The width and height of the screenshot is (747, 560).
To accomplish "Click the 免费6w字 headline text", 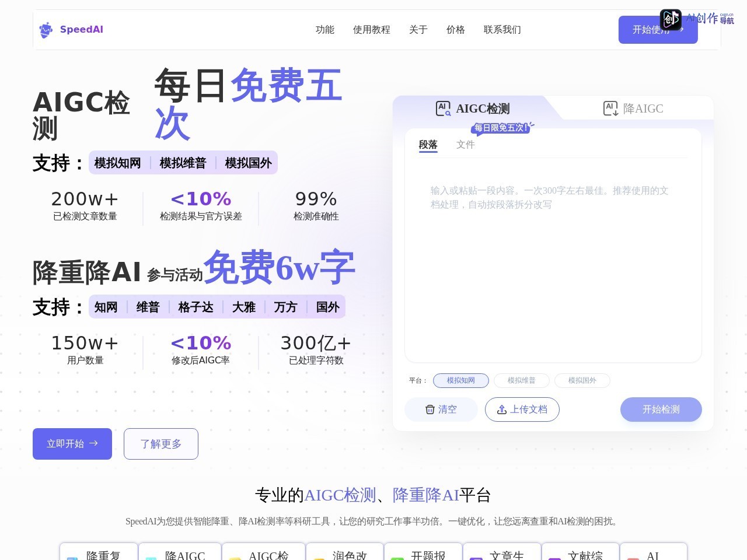I will (x=279, y=267).
